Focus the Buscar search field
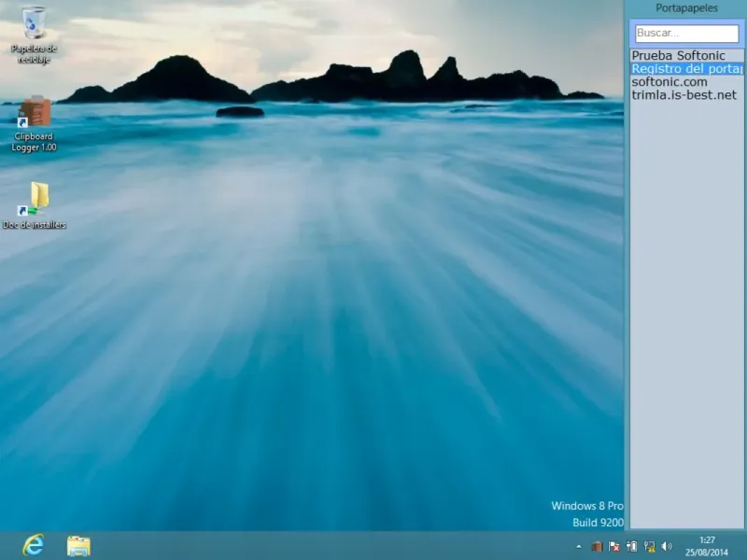 pyautogui.click(x=686, y=33)
